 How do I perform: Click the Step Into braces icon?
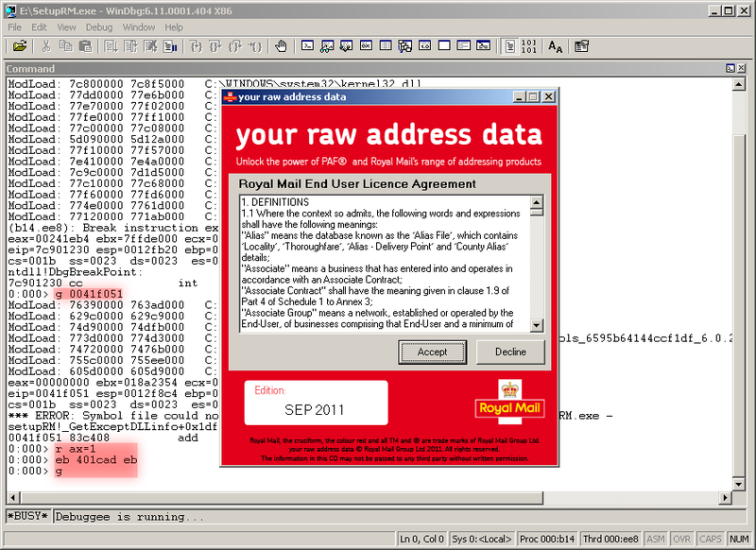pos(197,46)
